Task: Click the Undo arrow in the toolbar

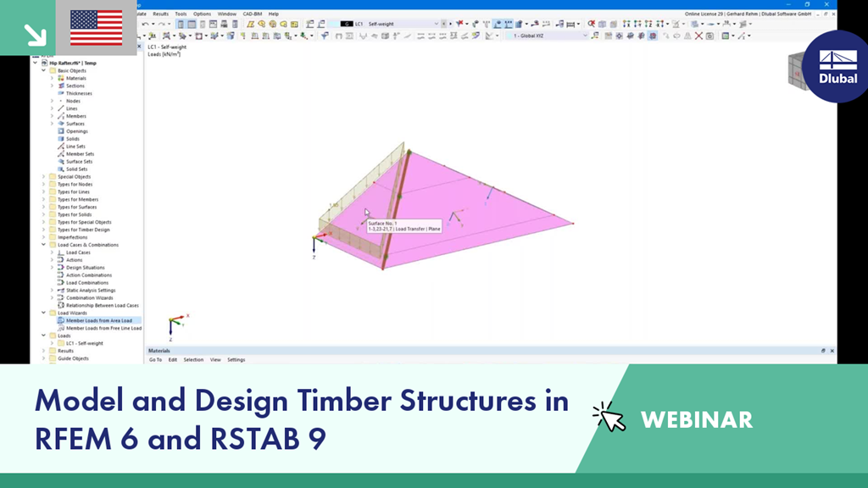Action: 147,25
